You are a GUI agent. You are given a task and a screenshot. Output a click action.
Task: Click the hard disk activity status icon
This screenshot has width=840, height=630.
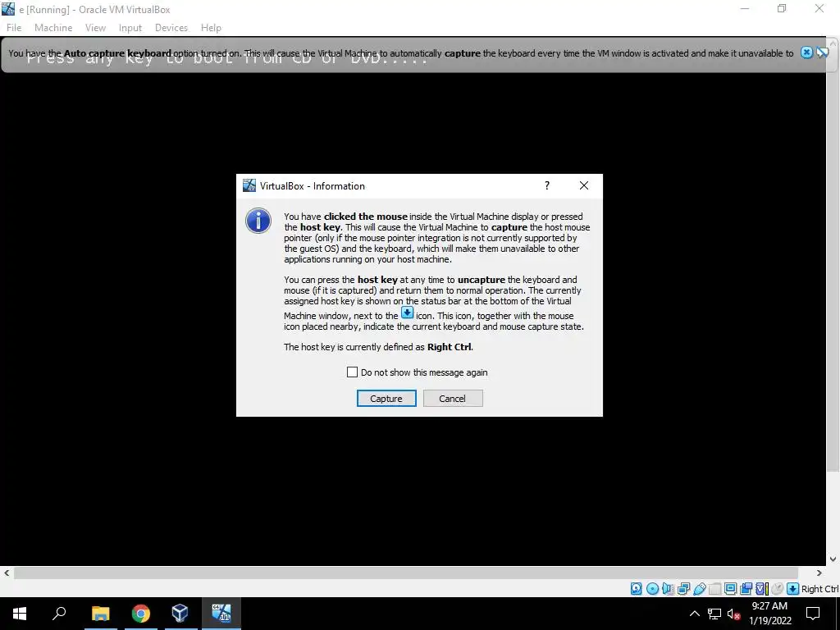[636, 589]
